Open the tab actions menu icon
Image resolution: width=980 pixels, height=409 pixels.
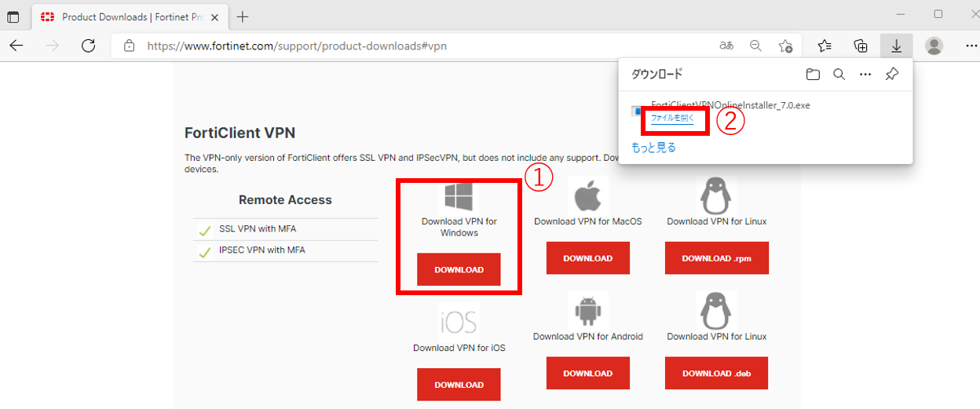pos(13,16)
